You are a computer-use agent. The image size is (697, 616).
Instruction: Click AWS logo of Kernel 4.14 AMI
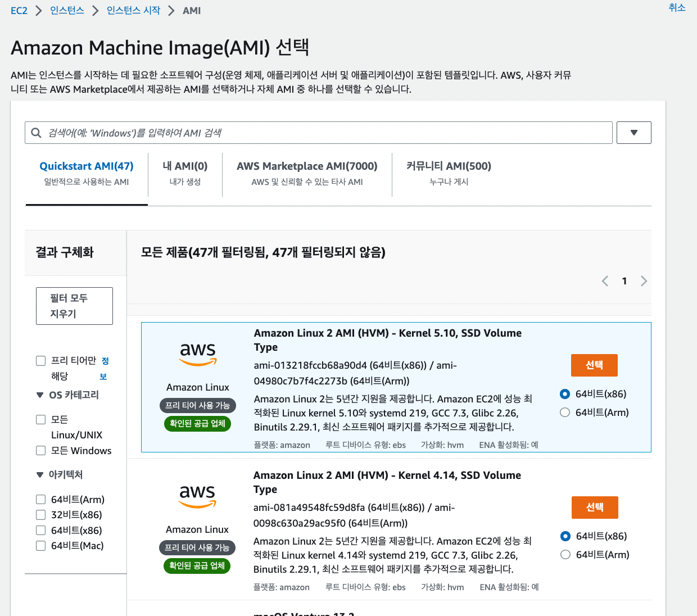[197, 497]
